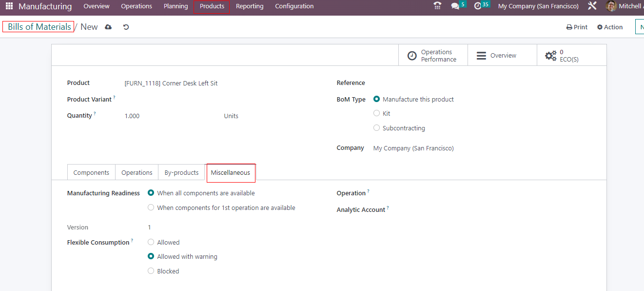Click the wrench debug tools icon
Image resolution: width=644 pixels, height=291 pixels.
(x=592, y=6)
